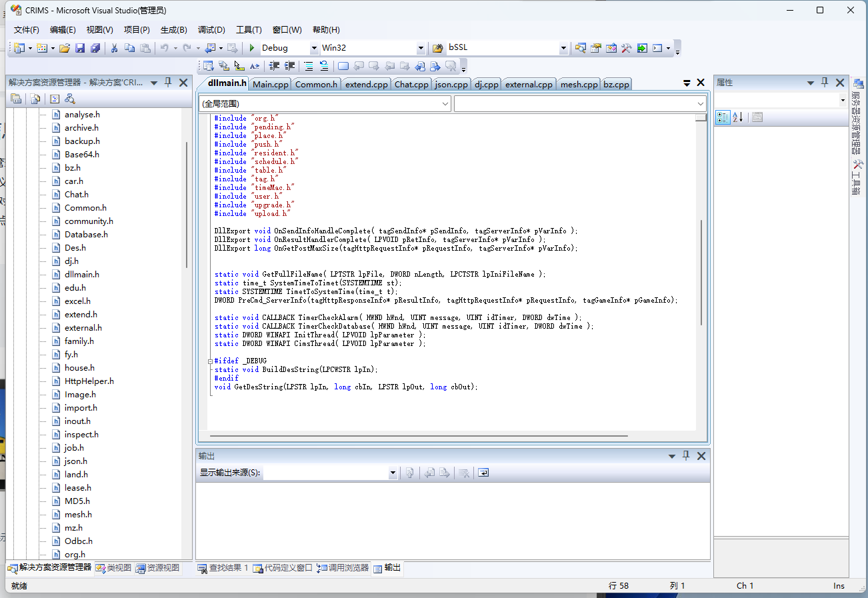Image resolution: width=868 pixels, height=598 pixels.
Task: Click the code editor vertical scrollbar
Action: (701, 272)
